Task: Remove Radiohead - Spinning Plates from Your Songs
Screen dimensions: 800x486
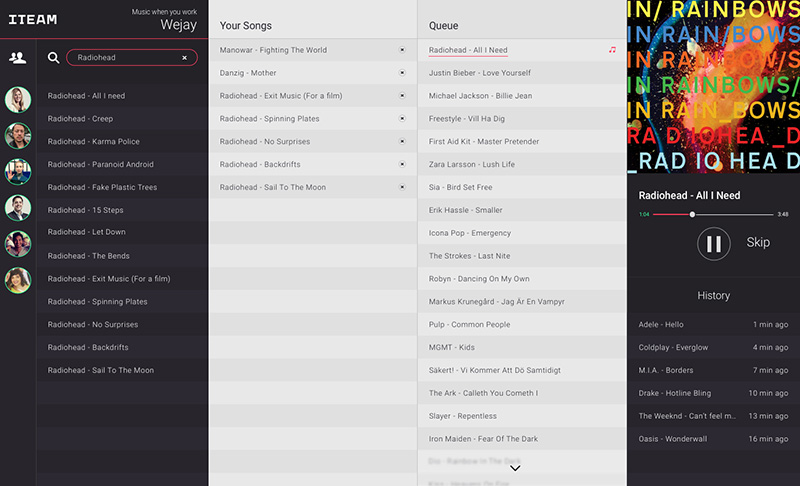Action: click(x=402, y=118)
